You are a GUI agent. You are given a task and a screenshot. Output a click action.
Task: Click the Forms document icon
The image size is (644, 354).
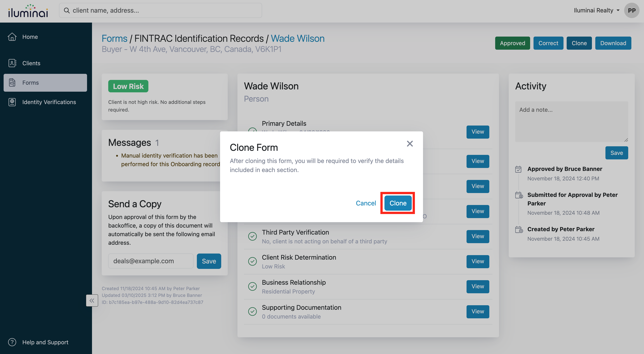(x=12, y=83)
